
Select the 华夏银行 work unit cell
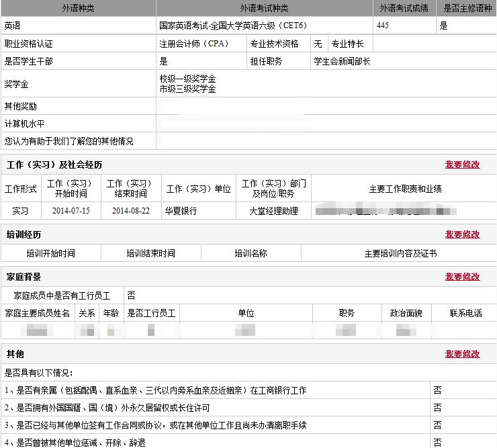198,211
